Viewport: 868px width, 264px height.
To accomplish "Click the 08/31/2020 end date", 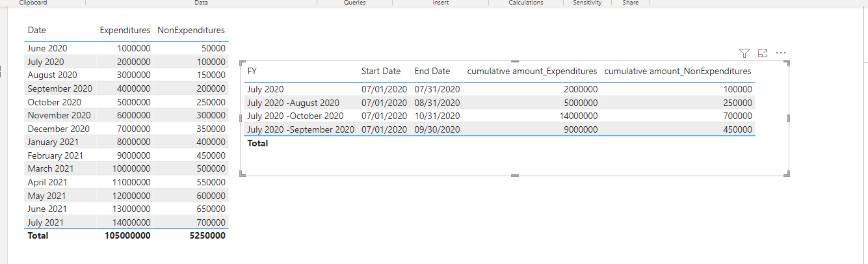I will [x=437, y=103].
